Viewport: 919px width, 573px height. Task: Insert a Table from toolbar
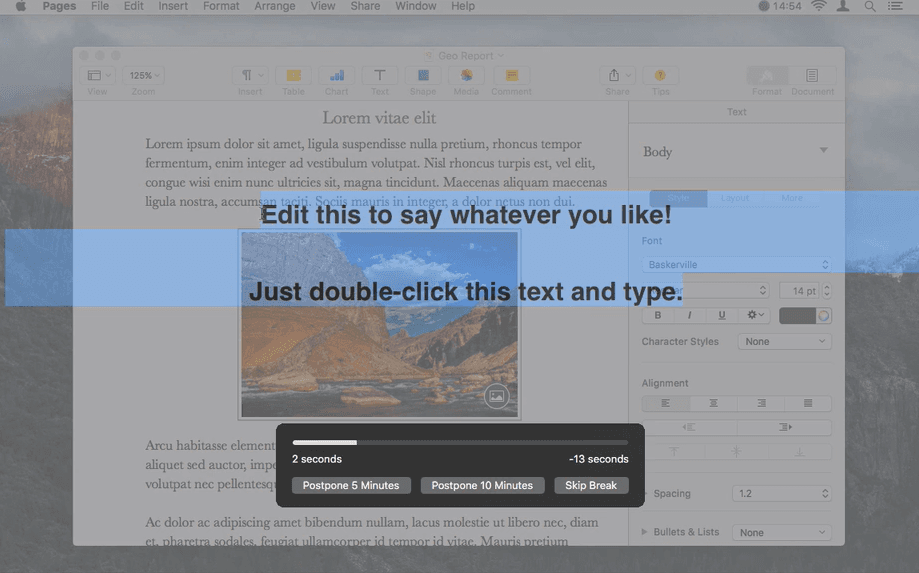(294, 76)
